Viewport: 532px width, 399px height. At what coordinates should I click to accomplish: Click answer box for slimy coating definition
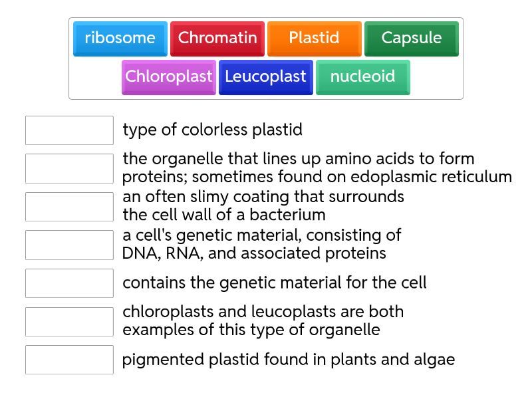tap(69, 207)
